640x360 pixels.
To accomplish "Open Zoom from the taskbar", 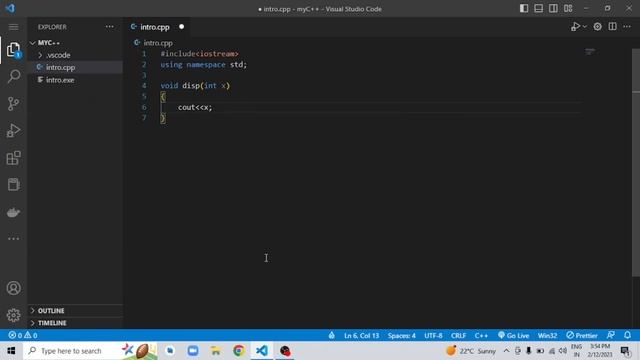I will pos(193,351).
